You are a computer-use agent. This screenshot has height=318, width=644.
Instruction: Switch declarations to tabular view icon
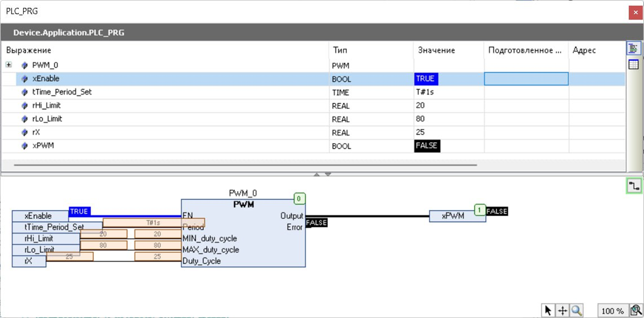coord(634,65)
